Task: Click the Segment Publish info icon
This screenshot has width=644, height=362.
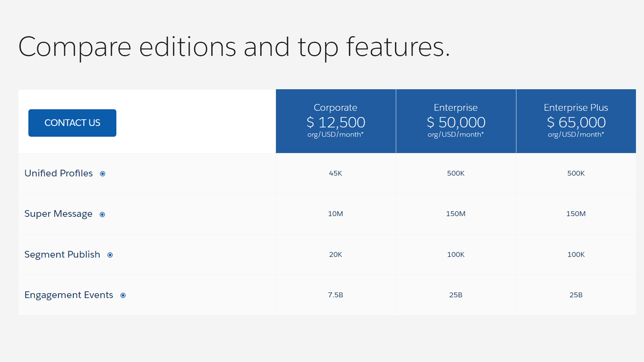Action: click(110, 255)
